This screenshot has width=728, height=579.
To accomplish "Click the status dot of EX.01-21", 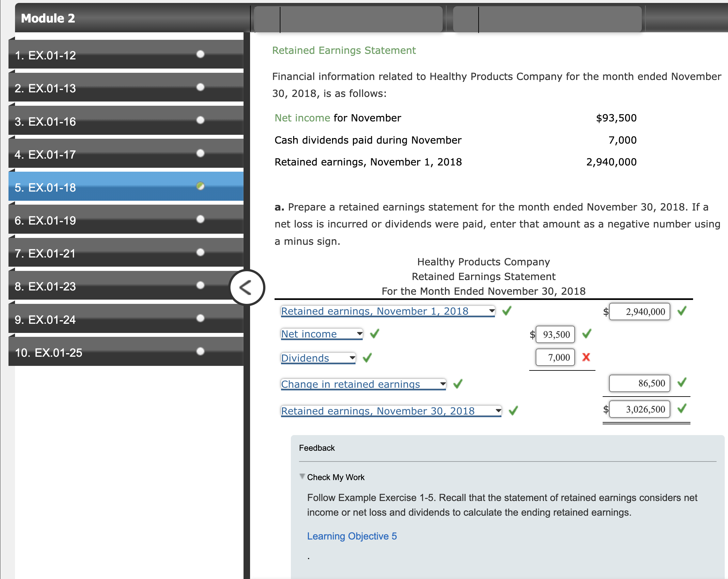I will pyautogui.click(x=200, y=252).
